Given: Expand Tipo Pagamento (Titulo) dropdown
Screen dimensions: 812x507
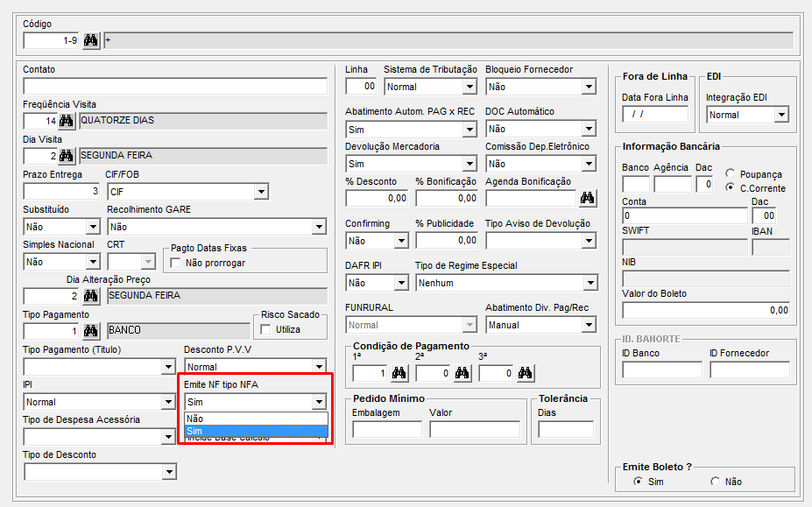Looking at the screenshot, I should [x=169, y=367].
